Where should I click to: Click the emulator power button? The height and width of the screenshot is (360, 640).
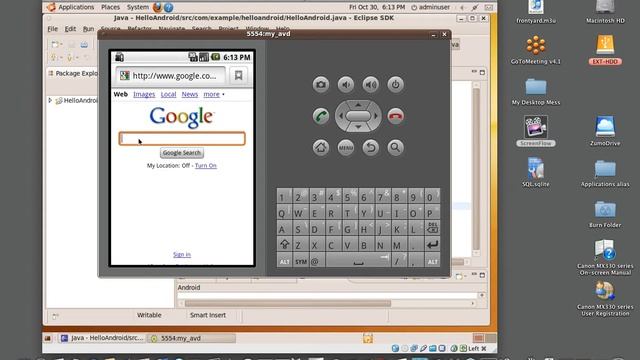tap(396, 84)
